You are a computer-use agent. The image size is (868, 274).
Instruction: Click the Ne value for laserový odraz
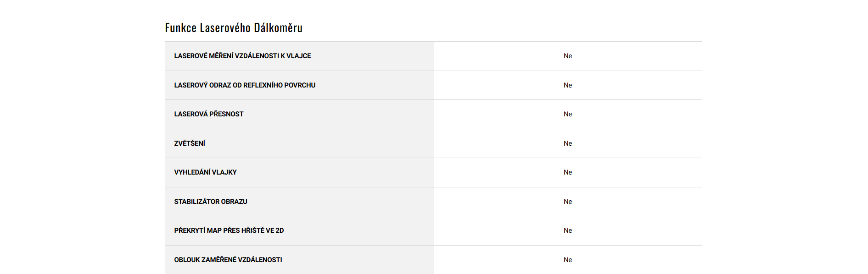tap(568, 85)
